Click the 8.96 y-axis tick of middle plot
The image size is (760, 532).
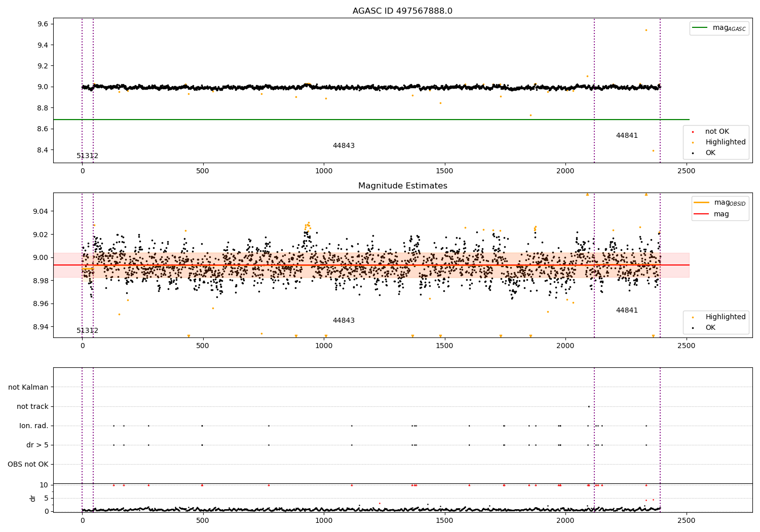click(x=41, y=304)
